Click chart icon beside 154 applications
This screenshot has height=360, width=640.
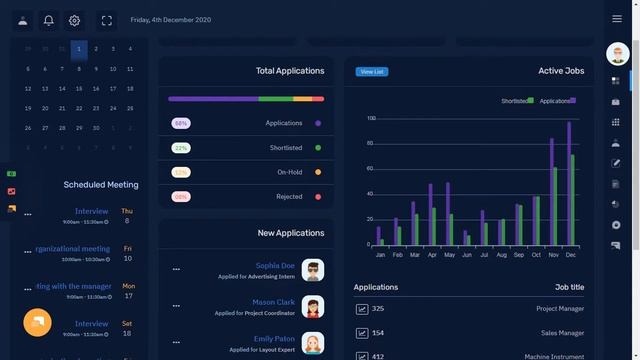(x=362, y=333)
